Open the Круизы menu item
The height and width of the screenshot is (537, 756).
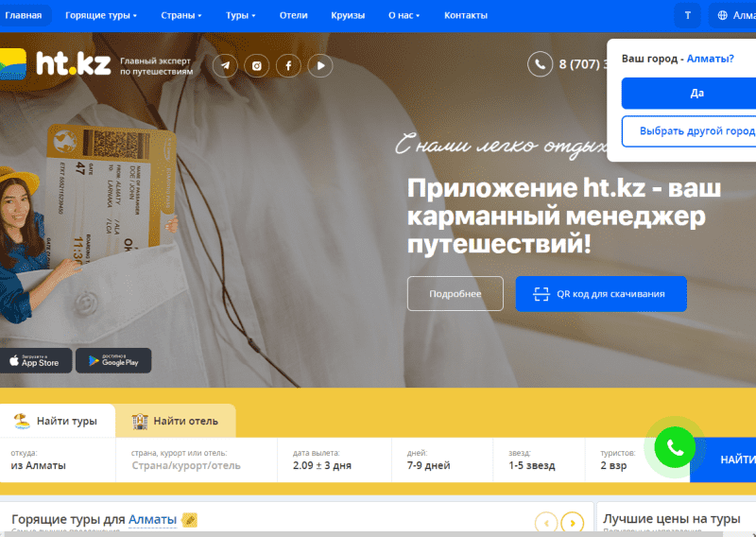pyautogui.click(x=348, y=15)
